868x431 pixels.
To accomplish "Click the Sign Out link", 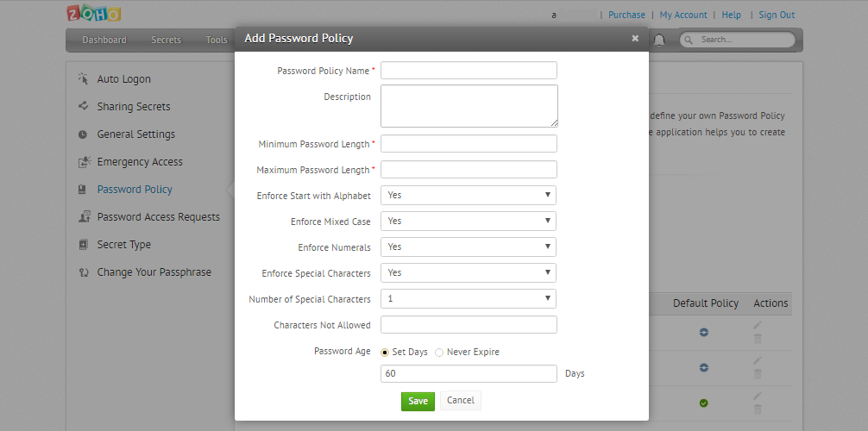I will coord(777,15).
